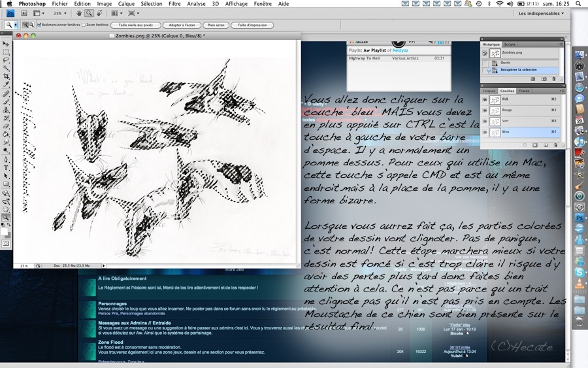
Task: Open the Les indispensables workspace switcher
Action: point(541,14)
